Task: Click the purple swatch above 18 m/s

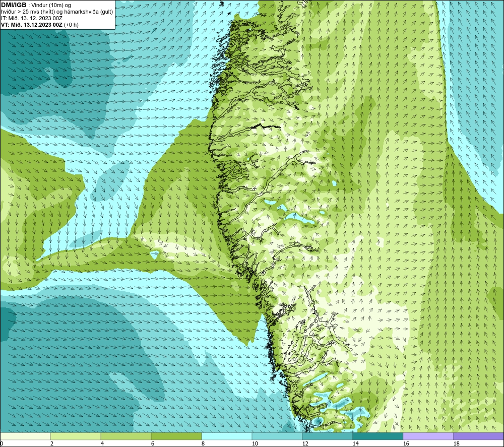Action: click(x=478, y=436)
